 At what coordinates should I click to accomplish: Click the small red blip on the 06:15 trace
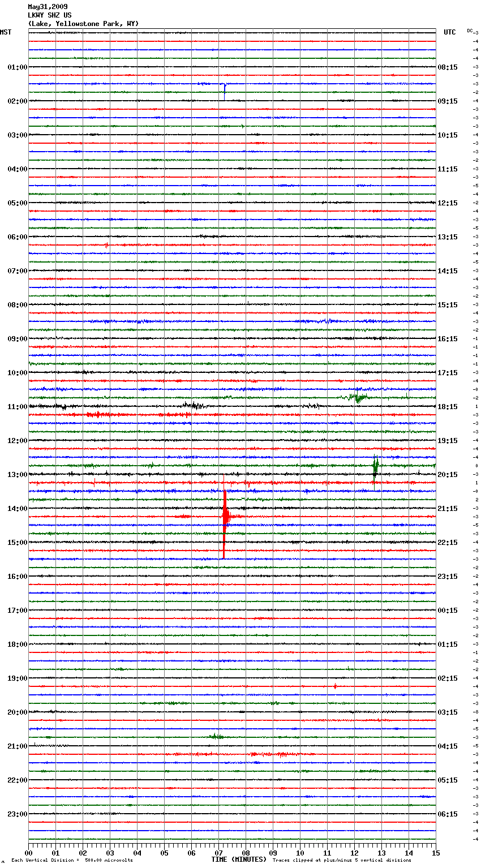(x=106, y=245)
